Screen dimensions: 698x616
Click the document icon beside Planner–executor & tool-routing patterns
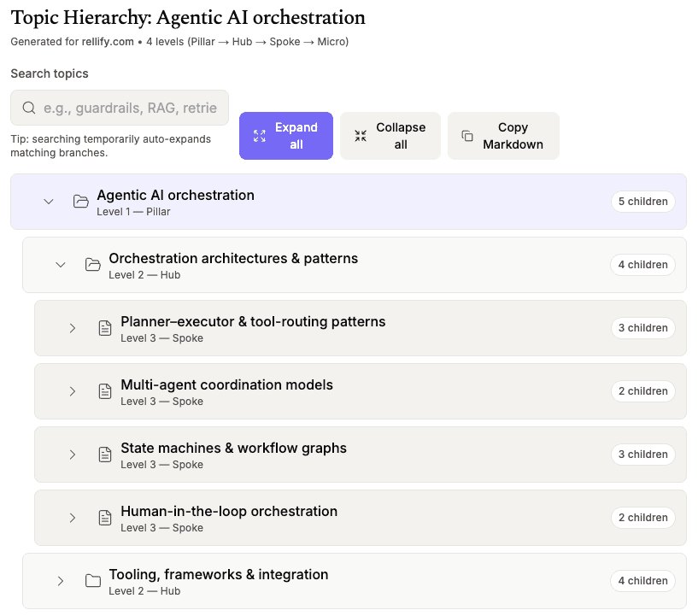105,328
